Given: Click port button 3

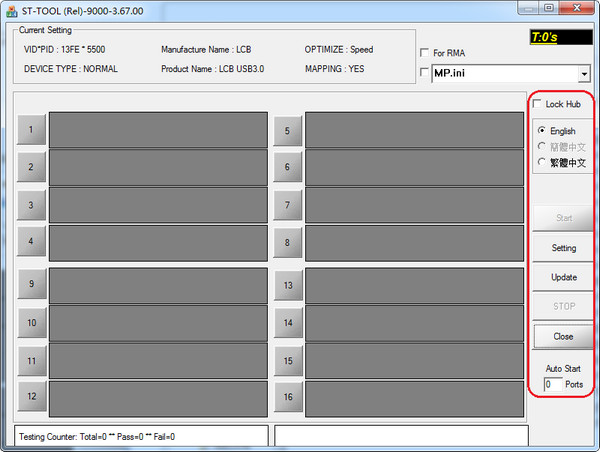Looking at the screenshot, I should point(31,205).
